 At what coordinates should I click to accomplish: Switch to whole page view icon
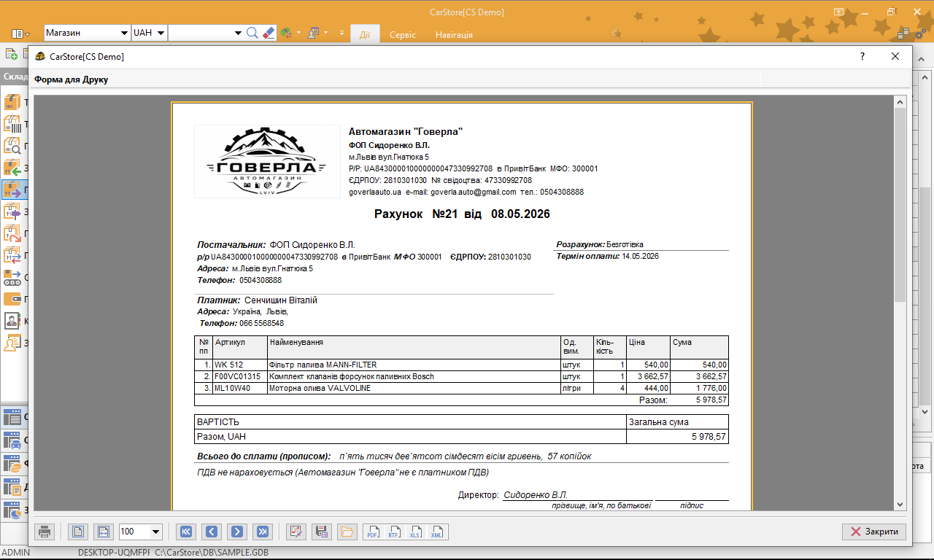pyautogui.click(x=79, y=532)
